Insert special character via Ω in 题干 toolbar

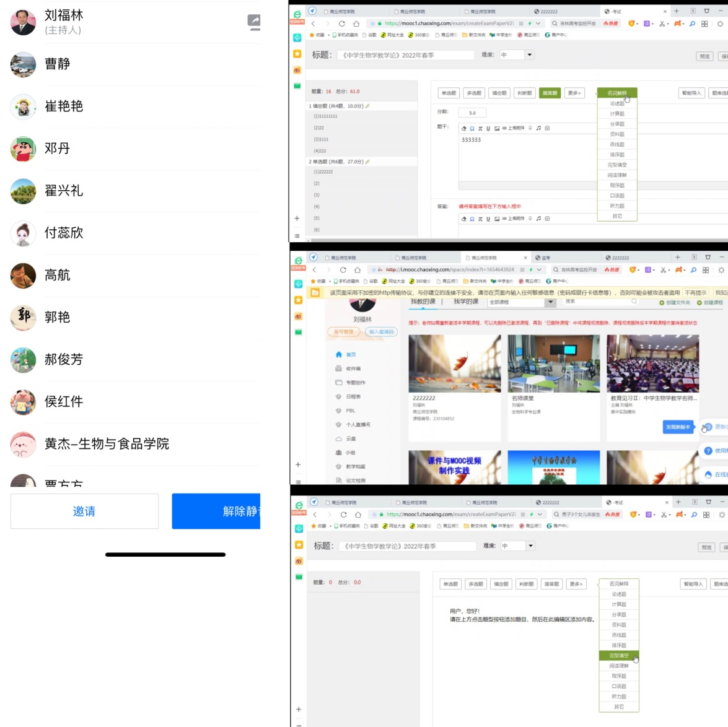pos(472,128)
